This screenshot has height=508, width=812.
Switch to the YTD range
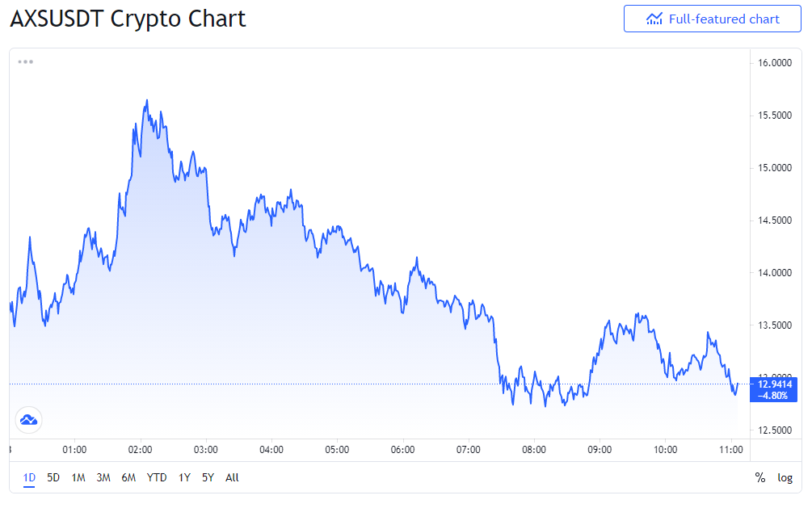click(157, 477)
